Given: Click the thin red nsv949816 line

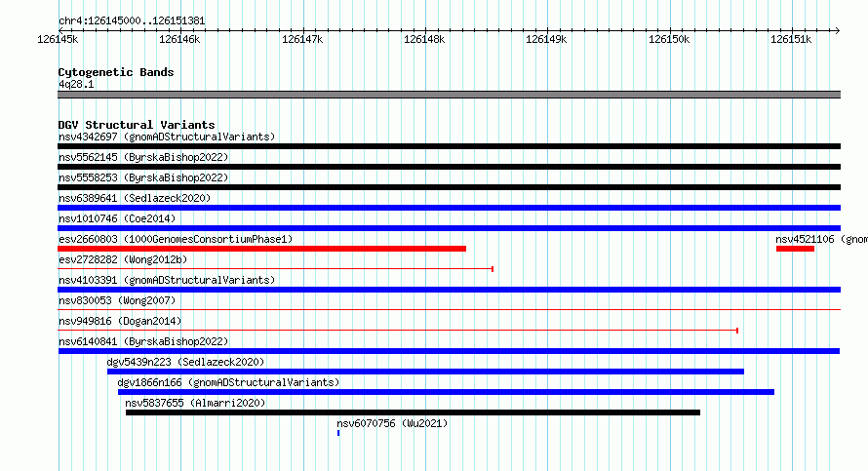Looking at the screenshot, I should (398, 331).
